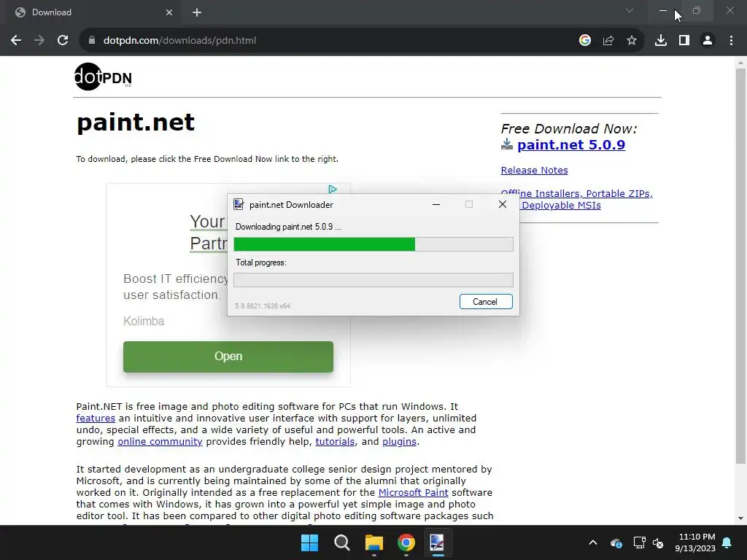Image resolution: width=747 pixels, height=560 pixels.
Task: Click the paint.net Downloader title icon
Action: tap(239, 204)
